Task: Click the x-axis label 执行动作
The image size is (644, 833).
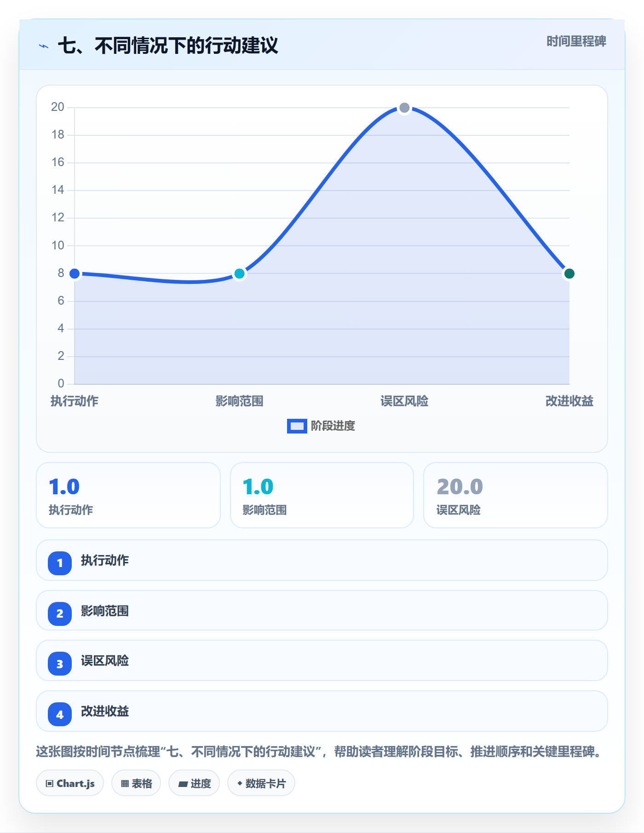Action: pyautogui.click(x=75, y=401)
